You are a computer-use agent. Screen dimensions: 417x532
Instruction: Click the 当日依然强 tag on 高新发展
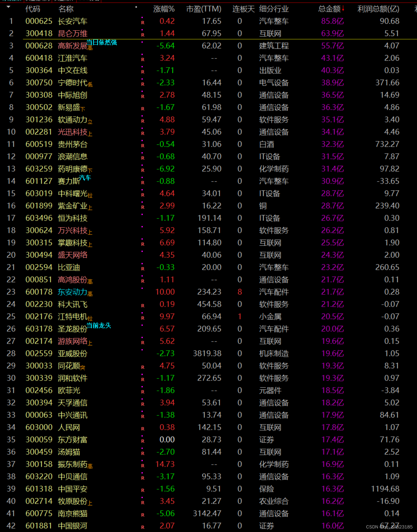[101, 42]
